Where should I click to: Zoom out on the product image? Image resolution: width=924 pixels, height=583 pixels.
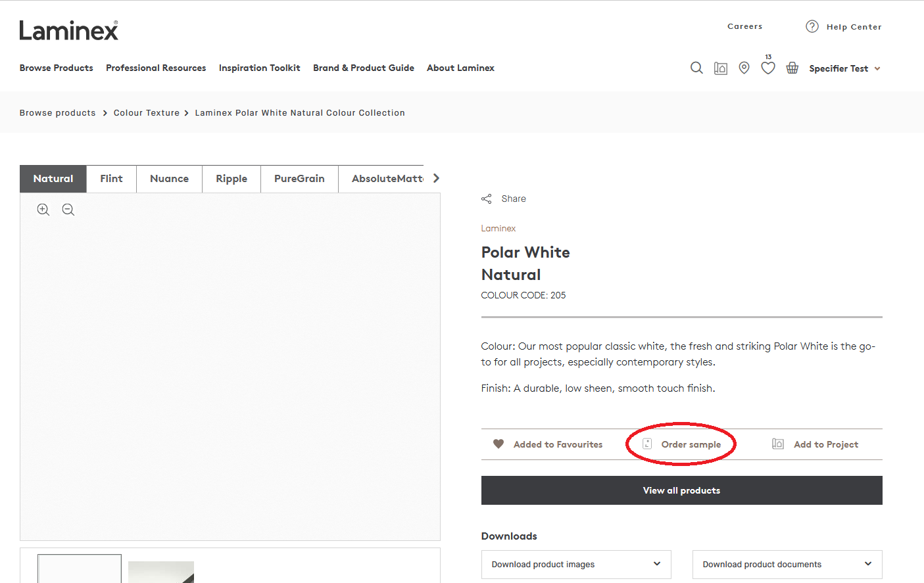(x=68, y=210)
